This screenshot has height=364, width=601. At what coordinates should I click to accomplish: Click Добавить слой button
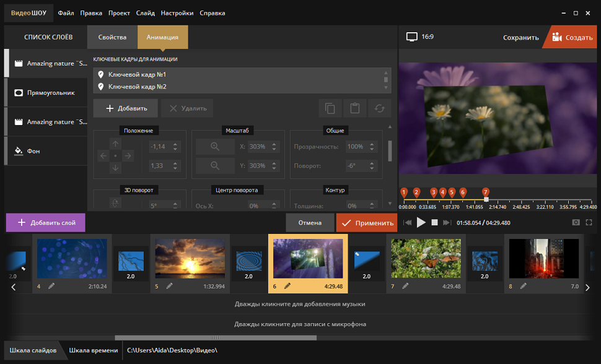(x=46, y=223)
